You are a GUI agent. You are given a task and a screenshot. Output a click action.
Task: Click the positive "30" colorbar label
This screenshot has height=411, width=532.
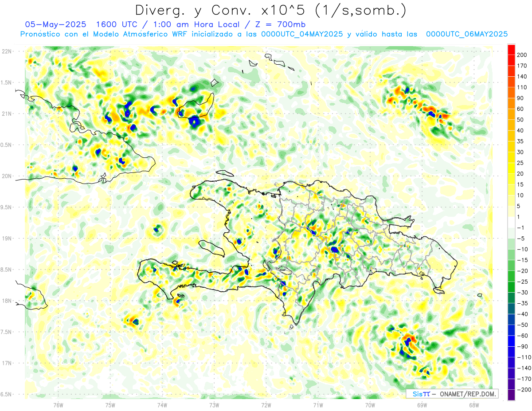click(x=520, y=152)
